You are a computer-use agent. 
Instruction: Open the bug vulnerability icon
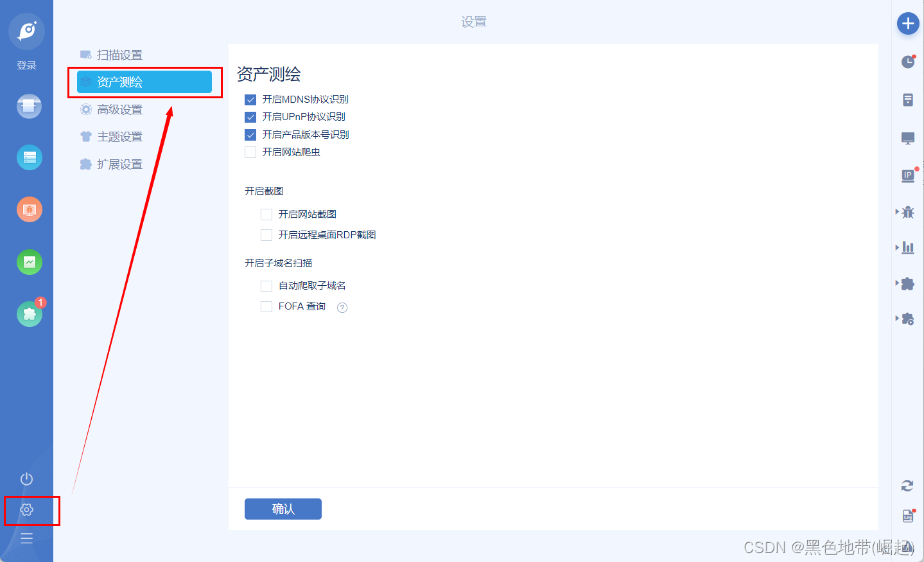click(x=908, y=213)
